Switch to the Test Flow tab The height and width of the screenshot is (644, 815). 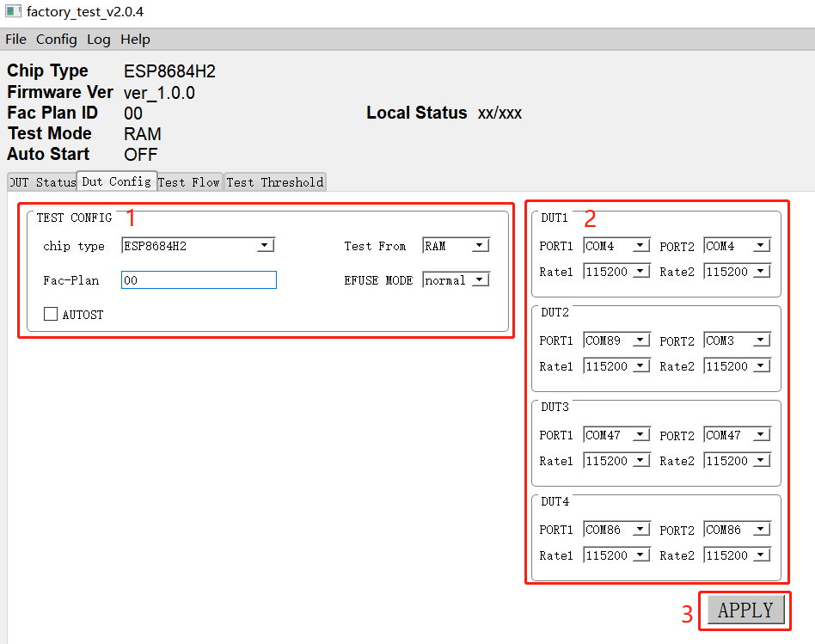click(189, 181)
